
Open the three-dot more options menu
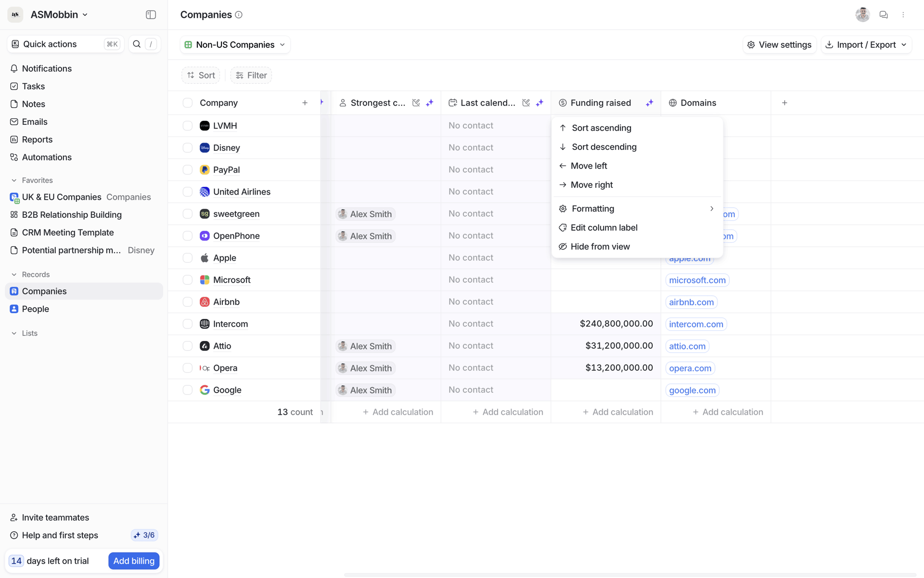coord(903,15)
